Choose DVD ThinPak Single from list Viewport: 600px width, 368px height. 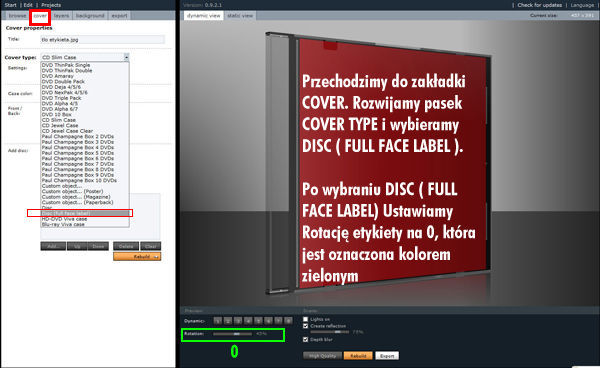pyautogui.click(x=66, y=65)
